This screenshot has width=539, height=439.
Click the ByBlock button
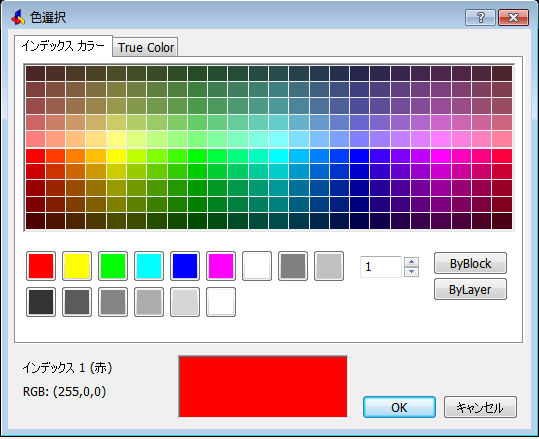470,263
